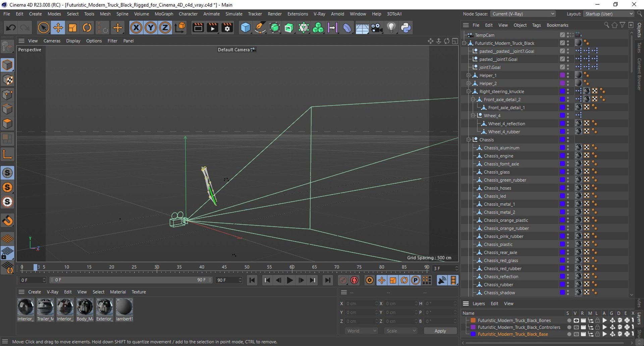The width and height of the screenshot is (644, 346).
Task: Render to Picture Viewer
Action: pos(213,27)
